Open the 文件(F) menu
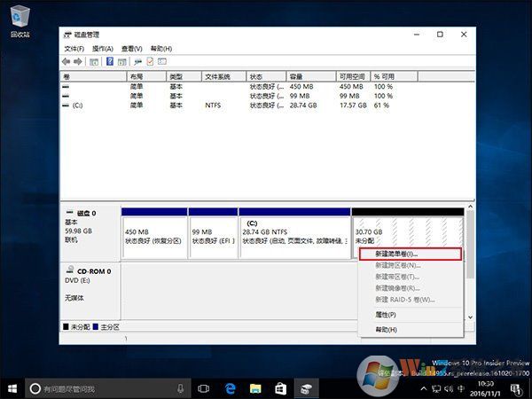 (74, 49)
